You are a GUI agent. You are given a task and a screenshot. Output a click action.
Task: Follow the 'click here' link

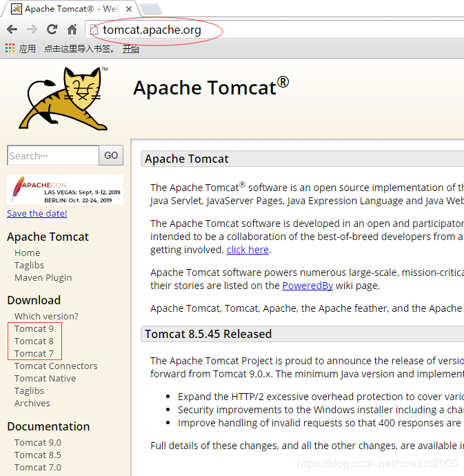pos(248,250)
